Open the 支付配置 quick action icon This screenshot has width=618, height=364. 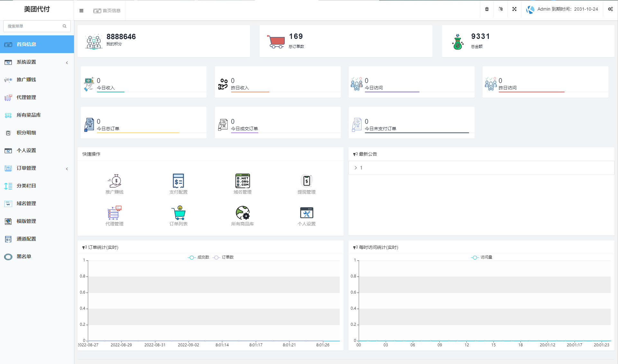[x=178, y=181]
